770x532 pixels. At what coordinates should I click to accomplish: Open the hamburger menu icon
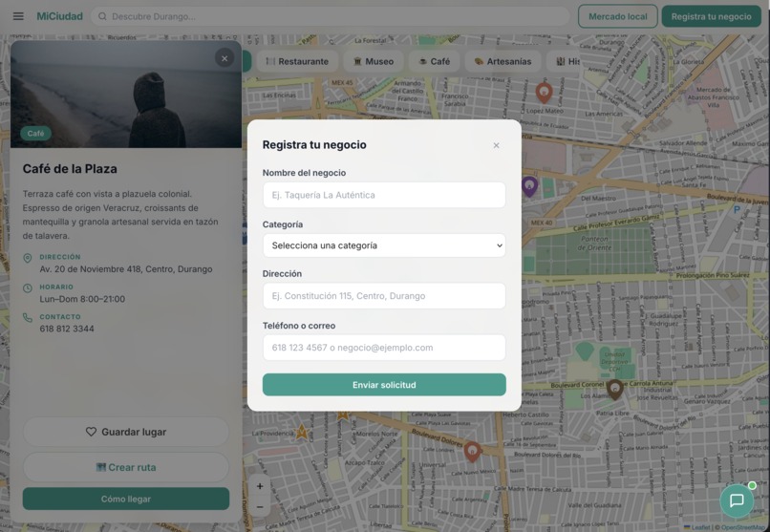(18, 16)
